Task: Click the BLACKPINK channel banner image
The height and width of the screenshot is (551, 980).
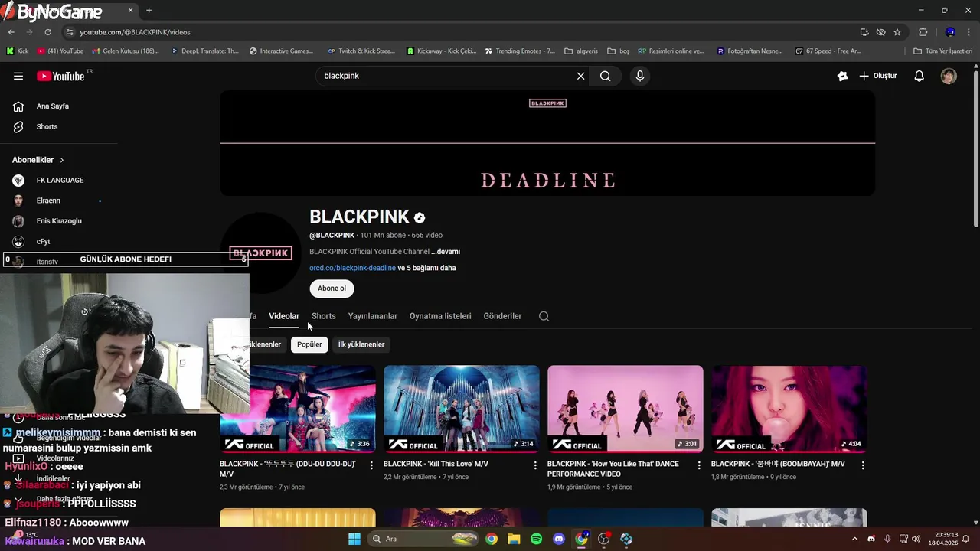Action: [547, 143]
